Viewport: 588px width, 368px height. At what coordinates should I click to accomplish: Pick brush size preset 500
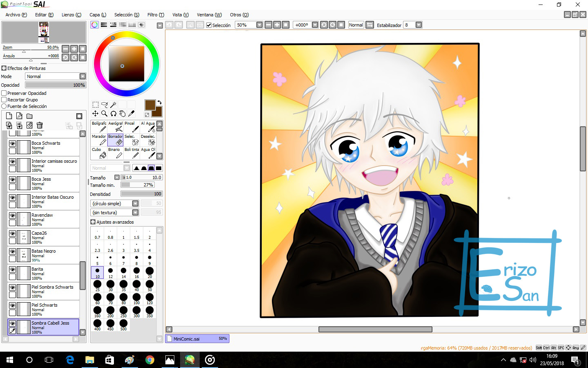[123, 325]
